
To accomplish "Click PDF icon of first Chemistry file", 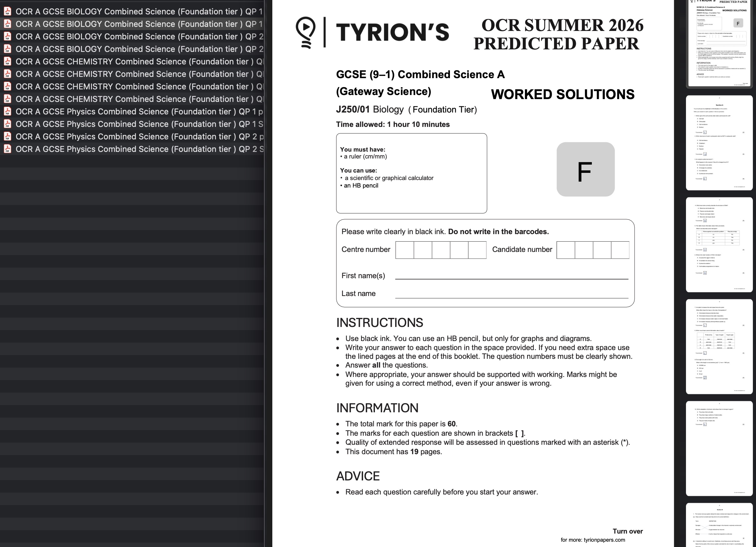I will (7, 61).
